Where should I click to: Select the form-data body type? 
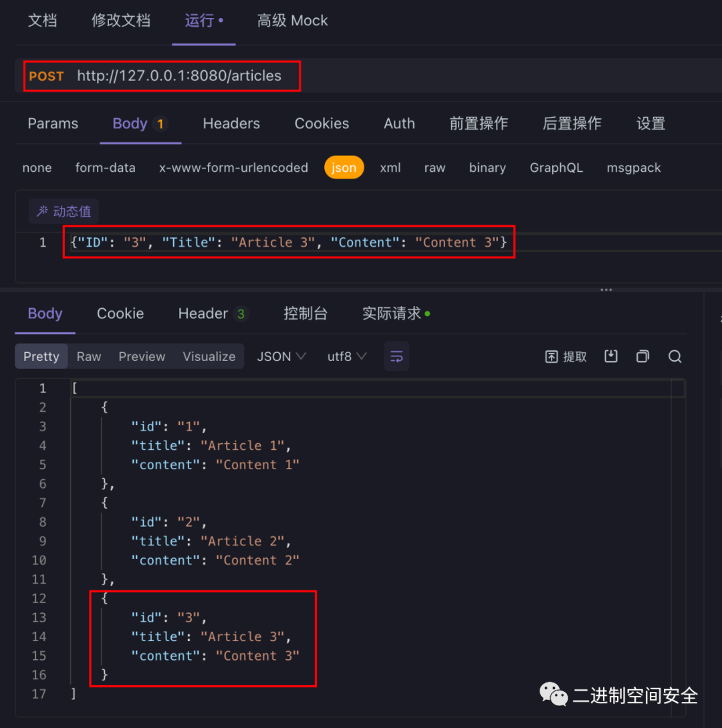[106, 168]
